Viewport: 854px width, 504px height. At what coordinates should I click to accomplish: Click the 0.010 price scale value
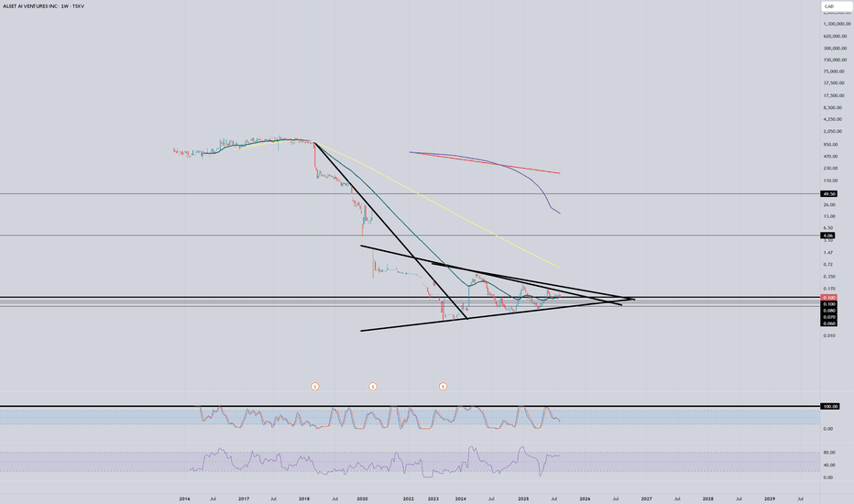click(829, 335)
